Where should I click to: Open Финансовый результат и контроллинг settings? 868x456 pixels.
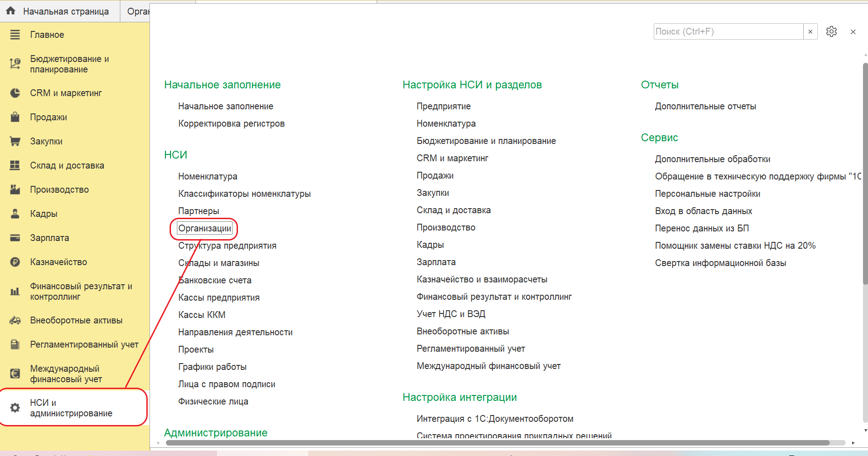[x=494, y=297]
